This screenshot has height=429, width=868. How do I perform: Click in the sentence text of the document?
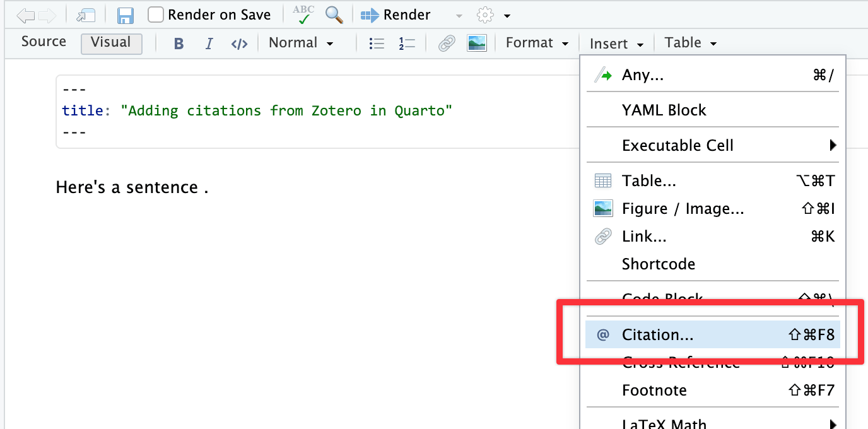(x=126, y=187)
